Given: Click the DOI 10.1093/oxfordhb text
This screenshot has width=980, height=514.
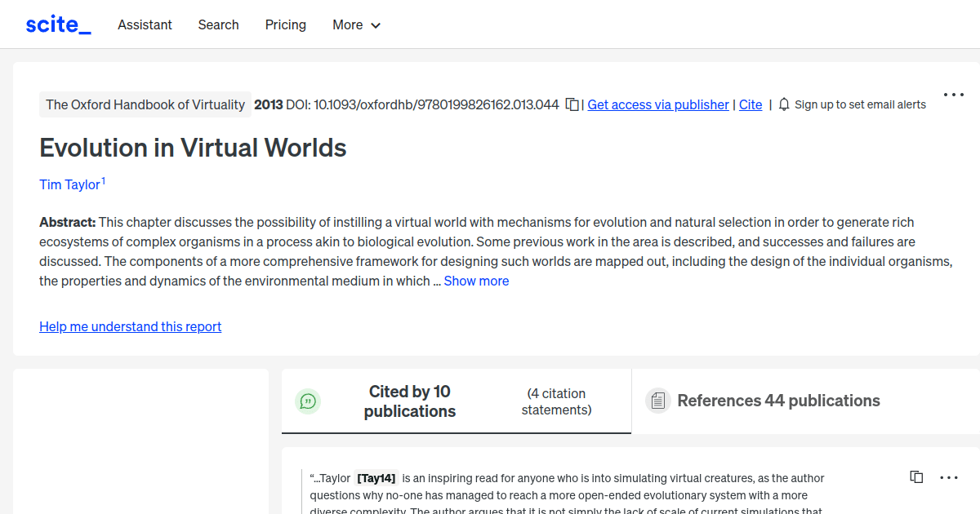Looking at the screenshot, I should click(x=423, y=104).
